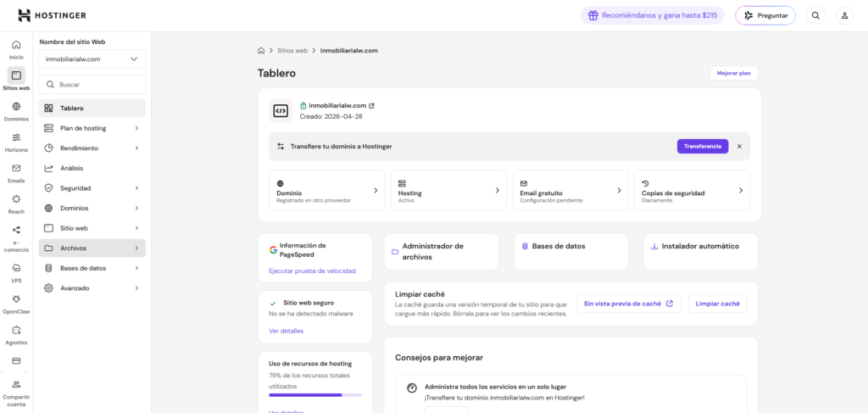Open Emails in left rail
Viewport: 868px width, 413px height.
point(16,173)
